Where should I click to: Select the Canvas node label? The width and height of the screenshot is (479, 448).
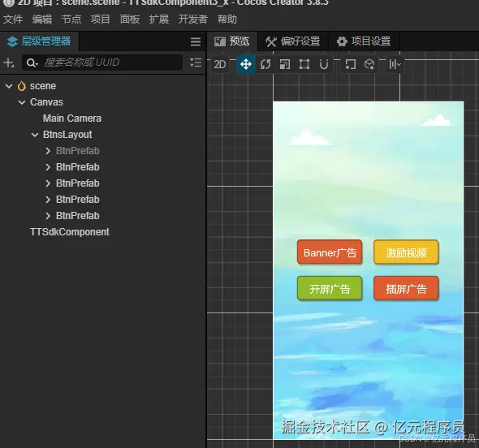(x=46, y=102)
